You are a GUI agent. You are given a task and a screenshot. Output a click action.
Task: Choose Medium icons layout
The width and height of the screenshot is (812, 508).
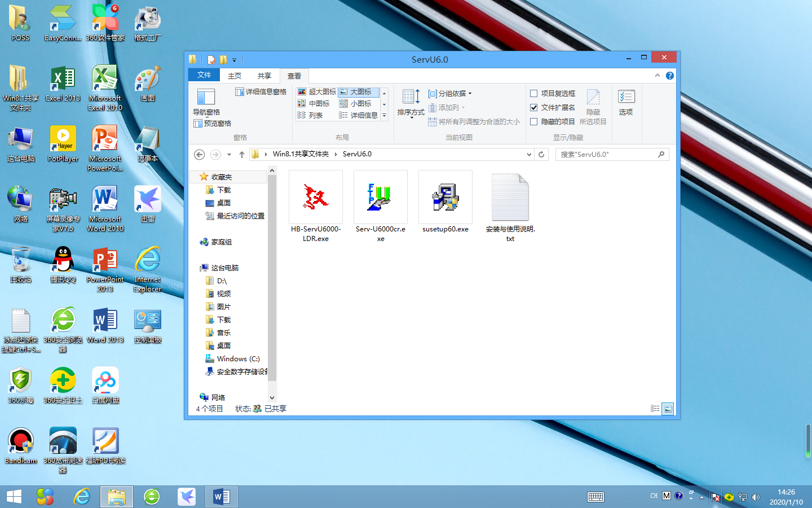click(x=314, y=104)
